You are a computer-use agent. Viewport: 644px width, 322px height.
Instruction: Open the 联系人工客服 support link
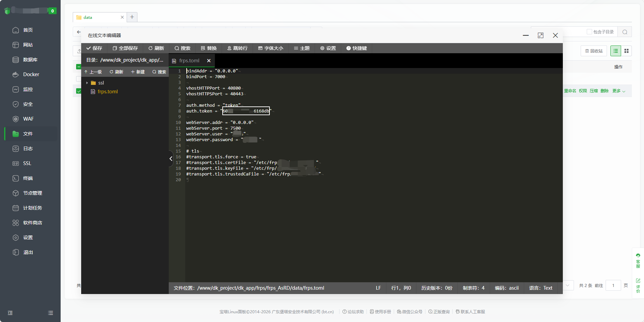tap(470, 312)
